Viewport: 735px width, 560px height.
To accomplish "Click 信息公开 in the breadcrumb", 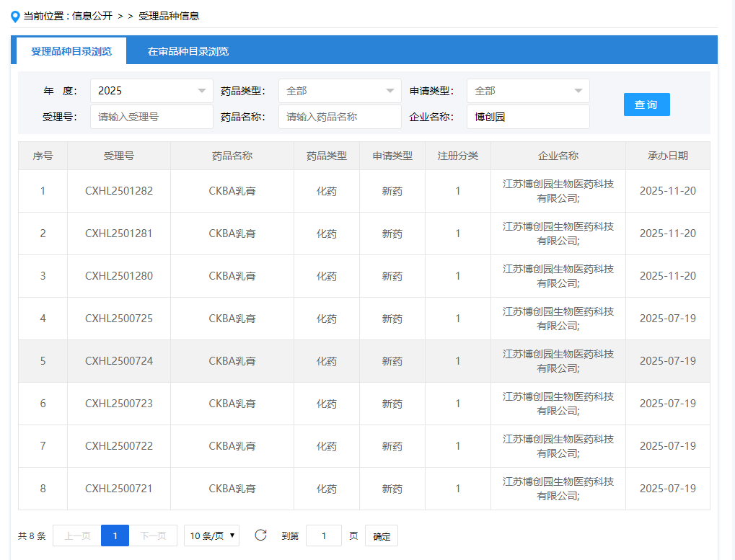I will tap(92, 16).
